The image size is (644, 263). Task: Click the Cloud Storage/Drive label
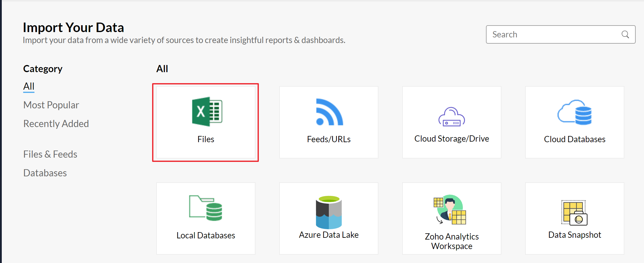pyautogui.click(x=452, y=139)
